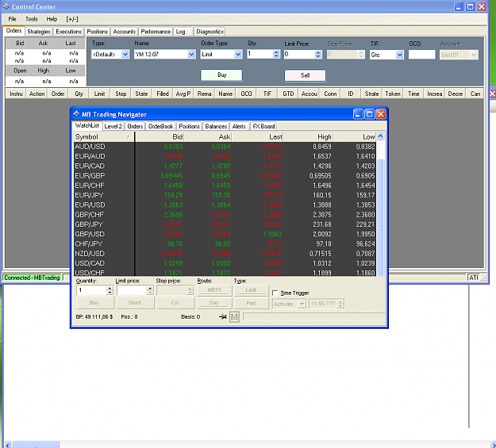Viewport: 496px width, 448px height.
Task: Click the OCO input field
Action: (421, 55)
